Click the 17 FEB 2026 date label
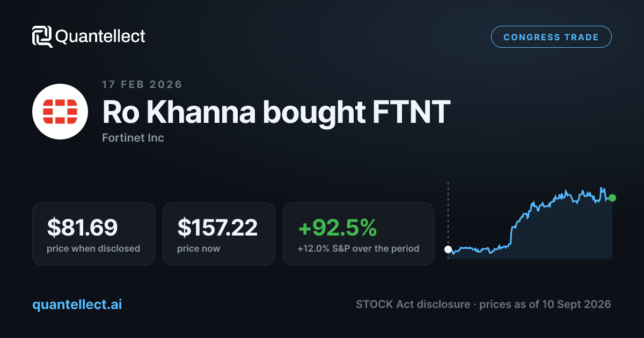Viewport: 644px width, 338px height. 142,84
